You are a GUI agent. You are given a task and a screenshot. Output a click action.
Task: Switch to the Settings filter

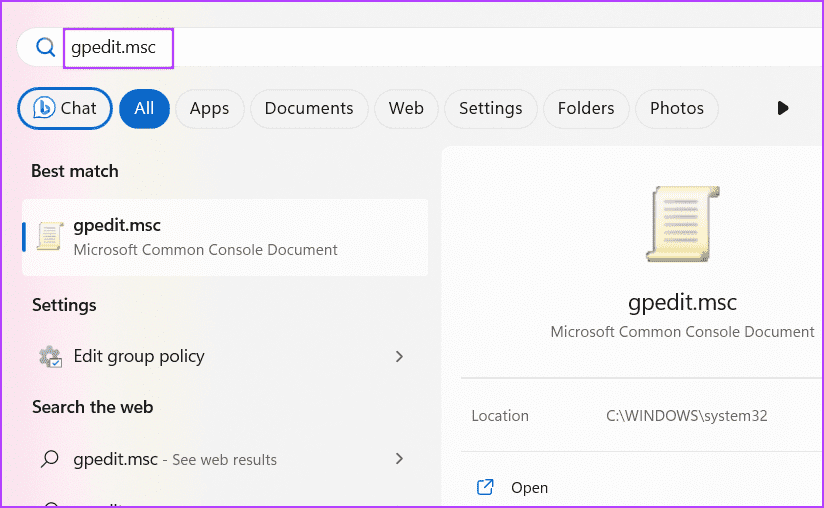pos(490,108)
